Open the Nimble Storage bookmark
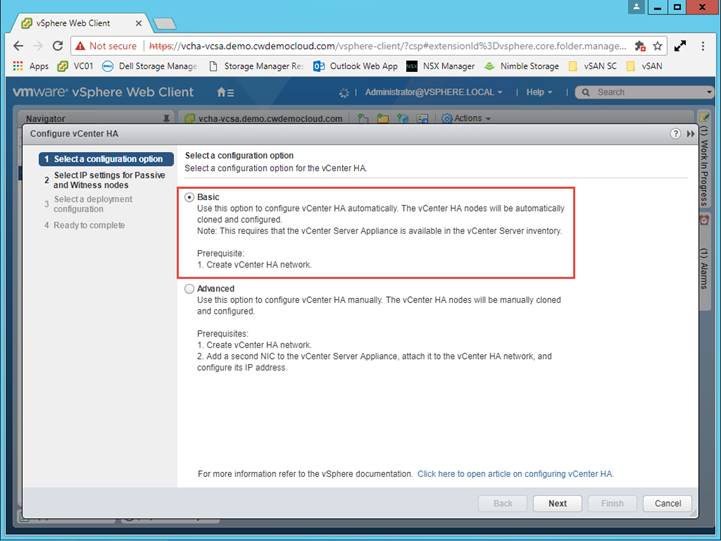The width and height of the screenshot is (721, 541). point(521,66)
